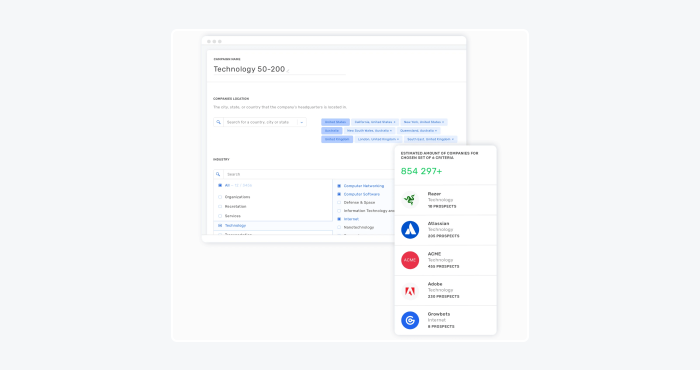Check the Defense & Space checkbox
The width and height of the screenshot is (700, 370).
[339, 203]
